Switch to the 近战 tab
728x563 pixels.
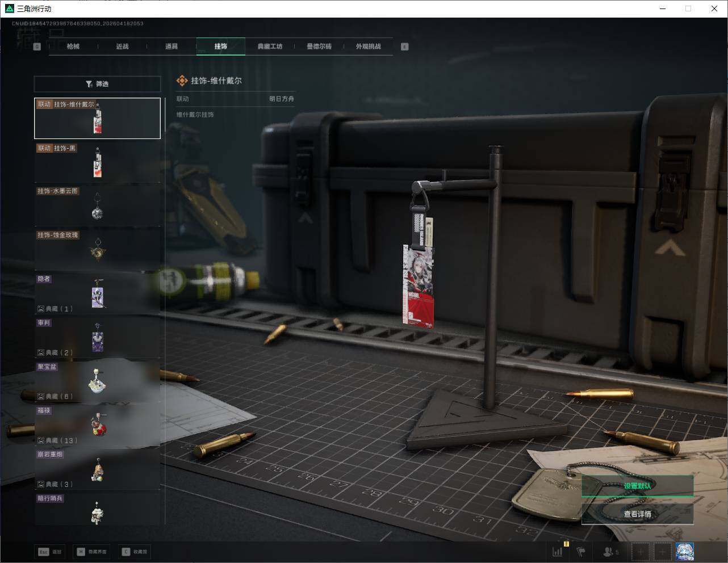[122, 47]
